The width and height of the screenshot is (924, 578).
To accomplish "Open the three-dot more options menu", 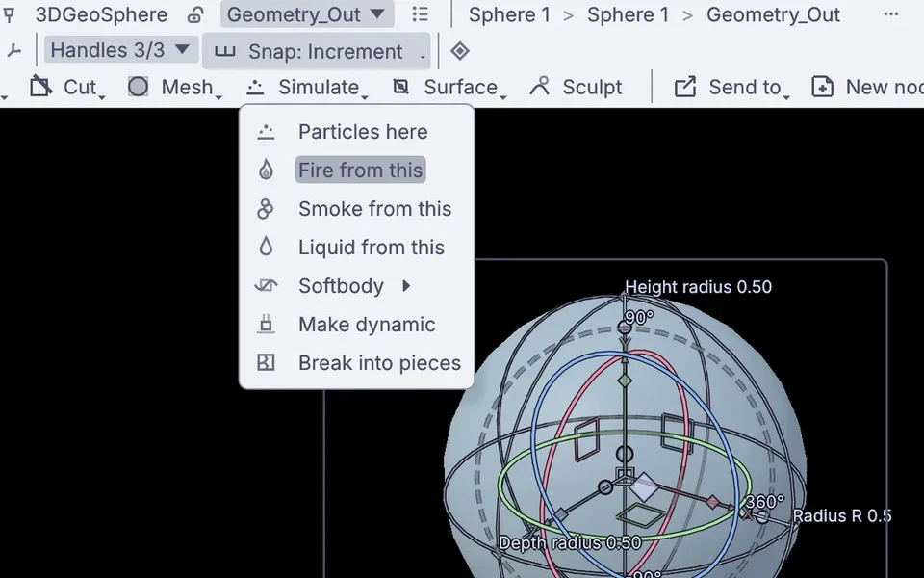I will click(891, 14).
